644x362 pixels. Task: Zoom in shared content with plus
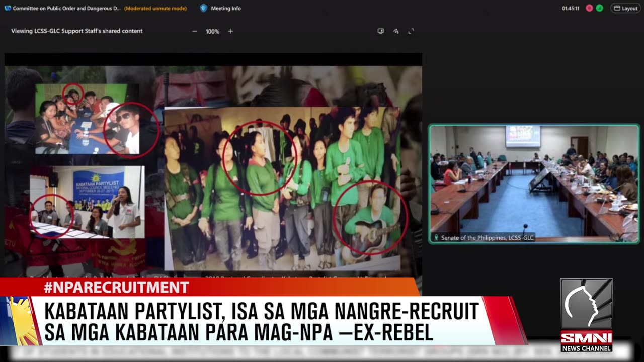coord(230,31)
